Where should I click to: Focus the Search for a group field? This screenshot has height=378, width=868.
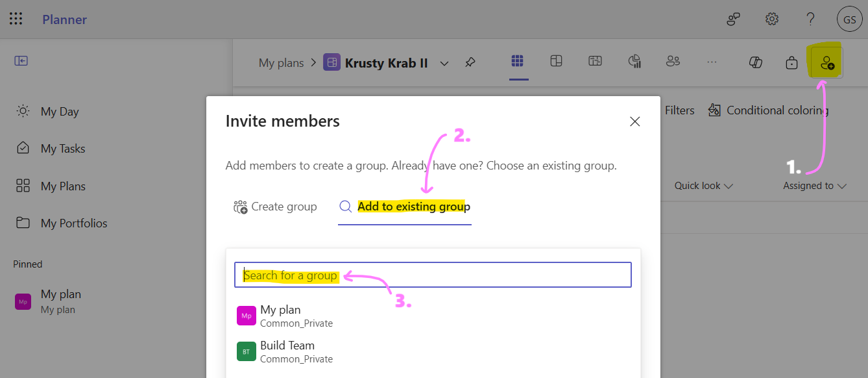pyautogui.click(x=433, y=275)
